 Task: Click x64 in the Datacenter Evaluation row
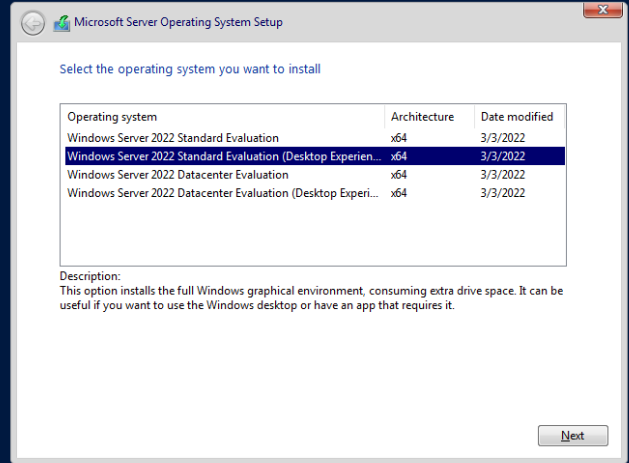pos(399,175)
